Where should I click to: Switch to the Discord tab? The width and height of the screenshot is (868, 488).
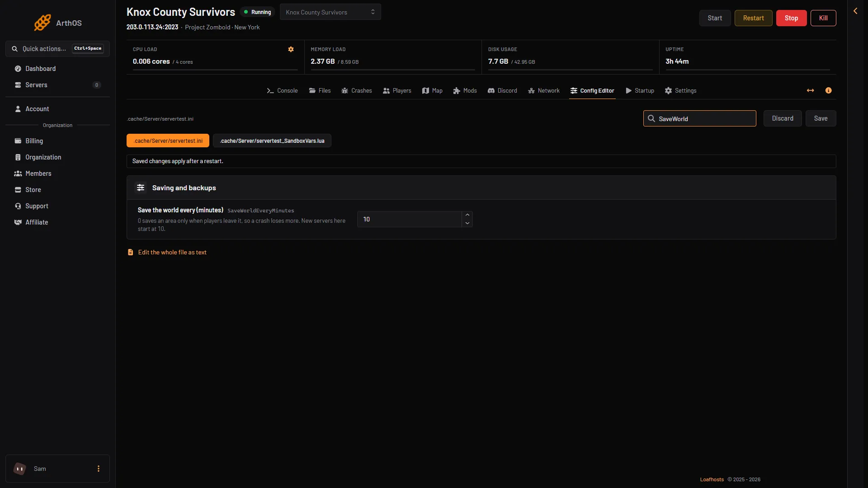[502, 91]
